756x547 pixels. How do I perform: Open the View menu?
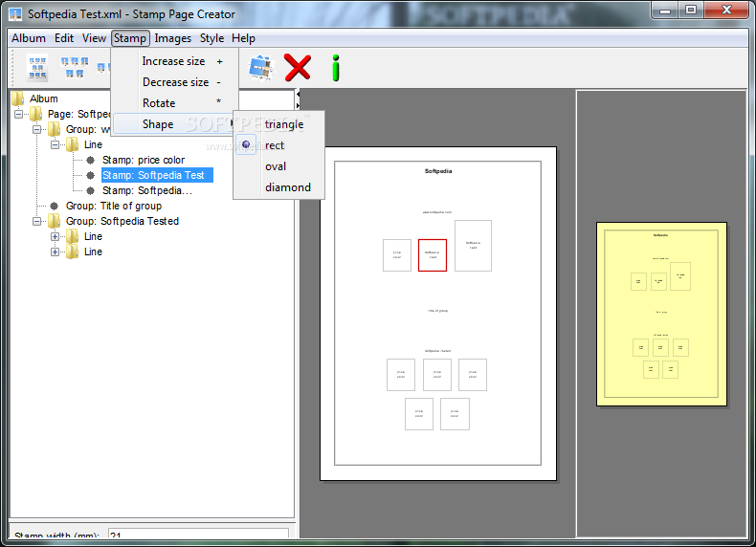coord(94,38)
